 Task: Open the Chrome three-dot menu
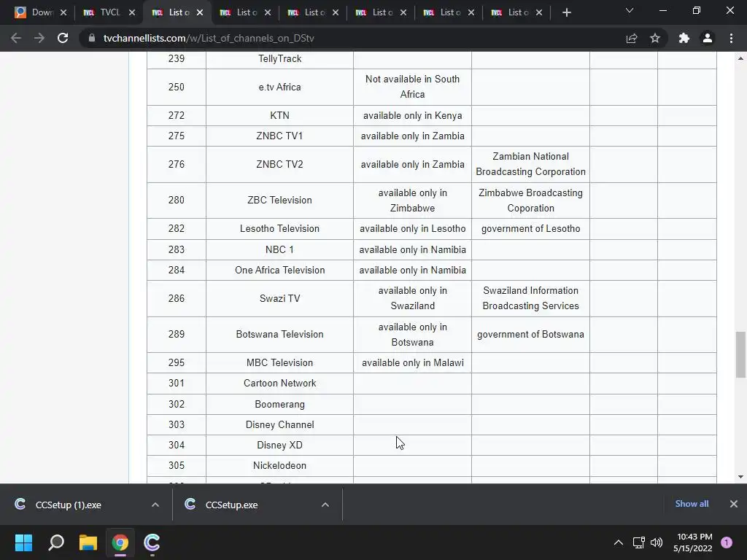point(731,38)
